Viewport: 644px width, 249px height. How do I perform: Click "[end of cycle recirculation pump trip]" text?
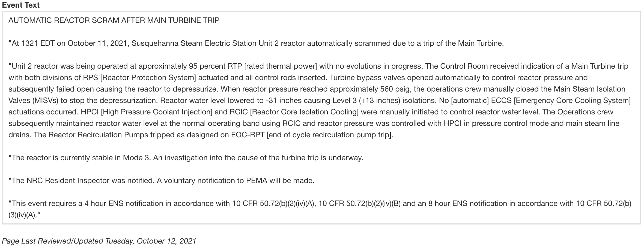[329, 135]
